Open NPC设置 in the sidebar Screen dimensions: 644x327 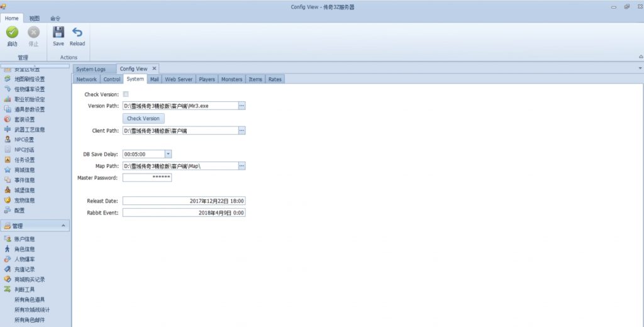pyautogui.click(x=24, y=140)
